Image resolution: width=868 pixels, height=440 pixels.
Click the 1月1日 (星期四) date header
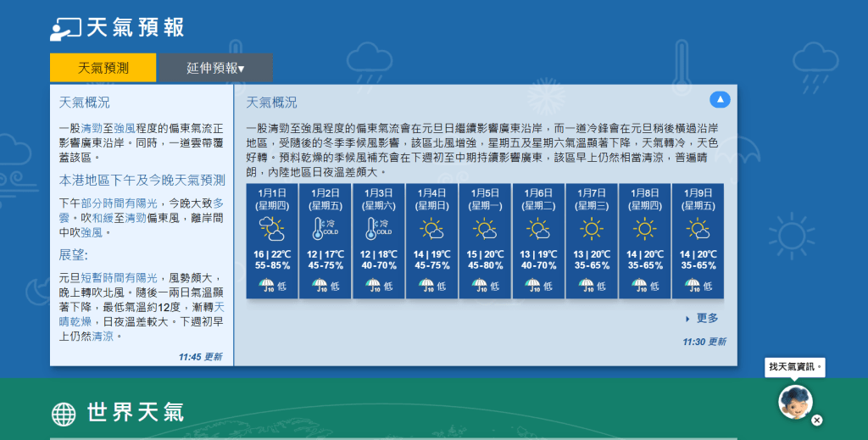point(272,199)
